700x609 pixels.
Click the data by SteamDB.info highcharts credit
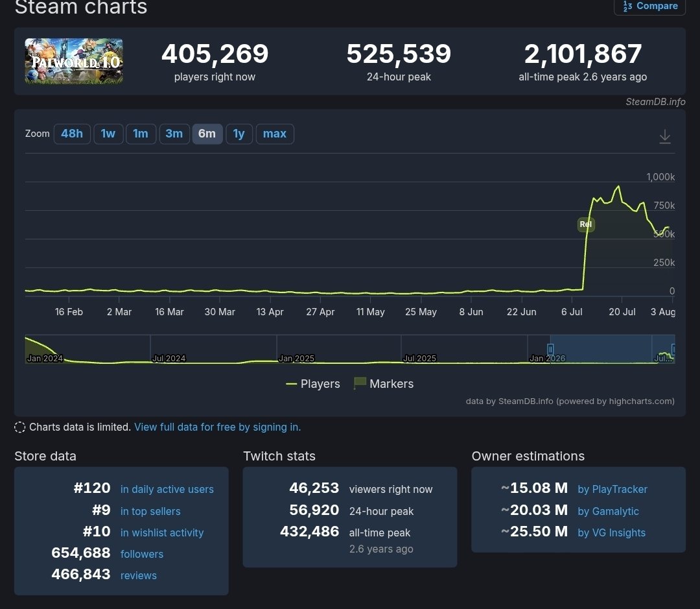click(570, 401)
